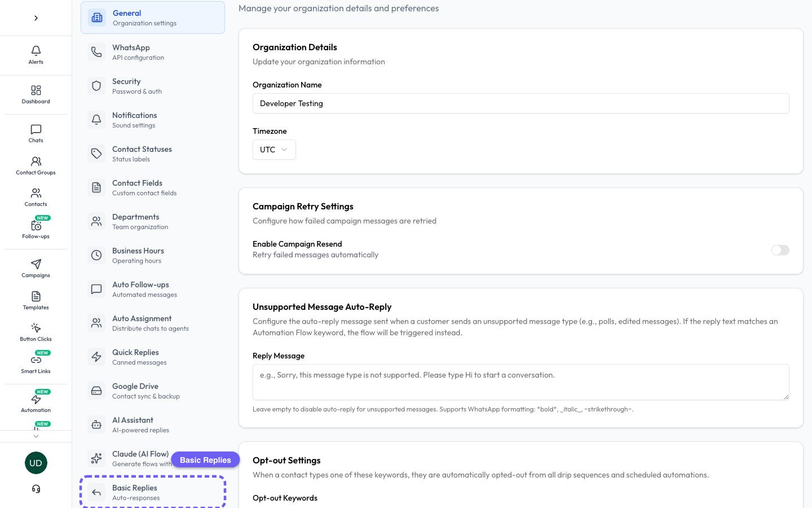Screen dimensions: 812x508
Task: Show more sidebar items with down chevron
Action: [36, 436]
